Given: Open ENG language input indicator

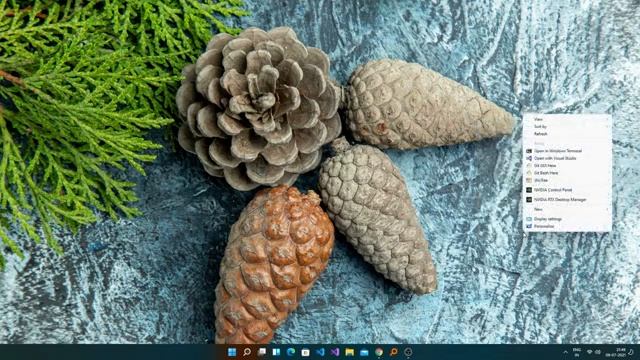Looking at the screenshot, I should coord(577,352).
